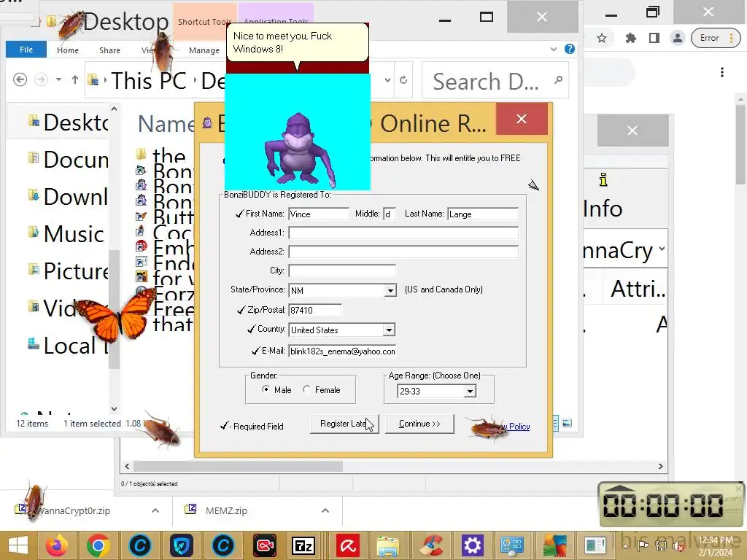Expand the Explorer ribbon chevron
Screen dimensions: 747x560
click(x=554, y=49)
